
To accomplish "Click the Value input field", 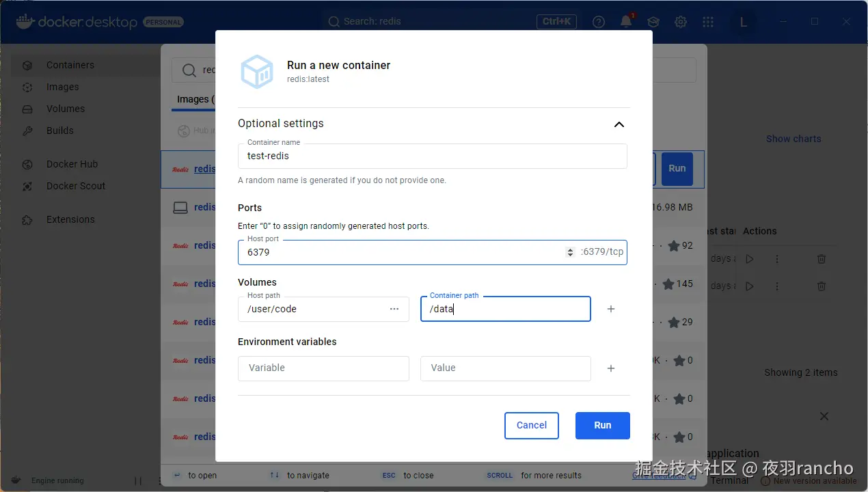I will 505,368.
